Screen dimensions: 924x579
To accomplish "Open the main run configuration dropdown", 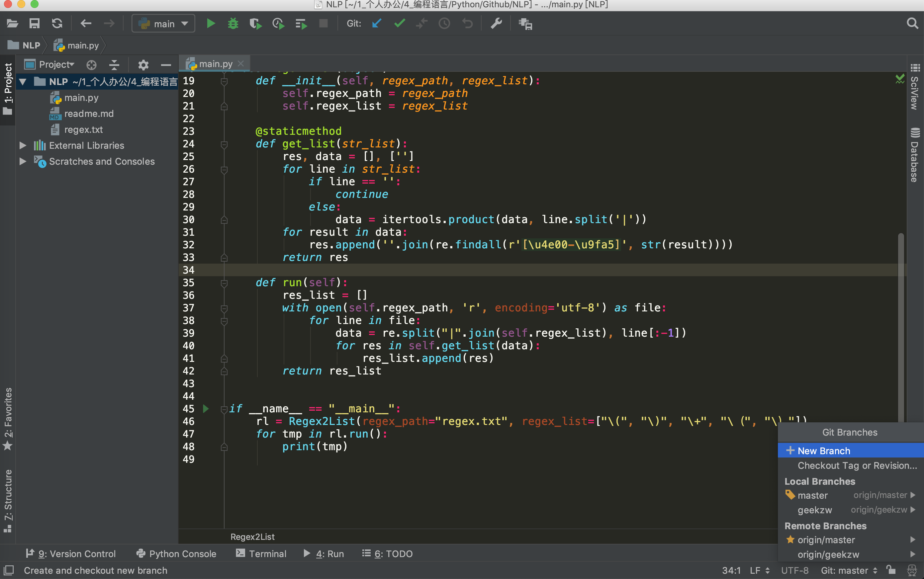I will click(x=164, y=24).
